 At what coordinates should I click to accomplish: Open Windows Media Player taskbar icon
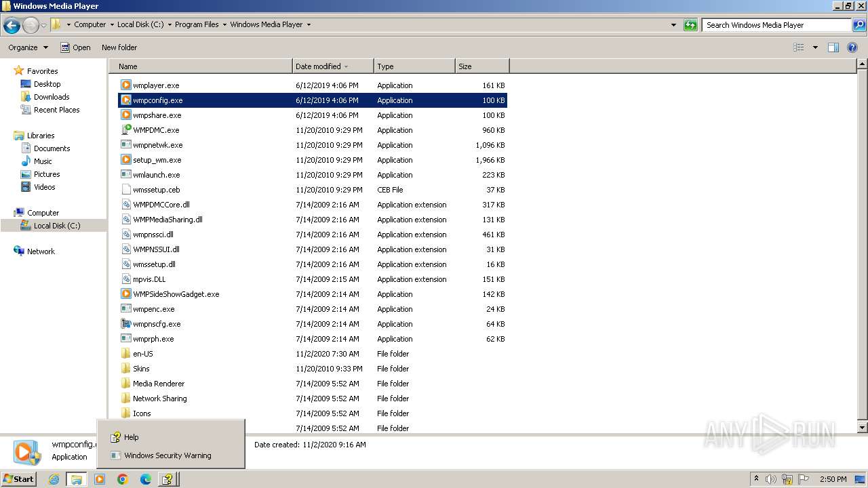pos(100,479)
